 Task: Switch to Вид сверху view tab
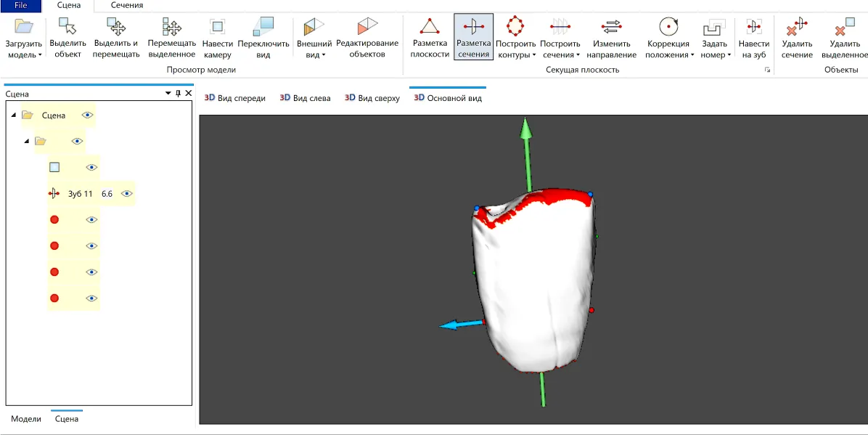click(372, 98)
